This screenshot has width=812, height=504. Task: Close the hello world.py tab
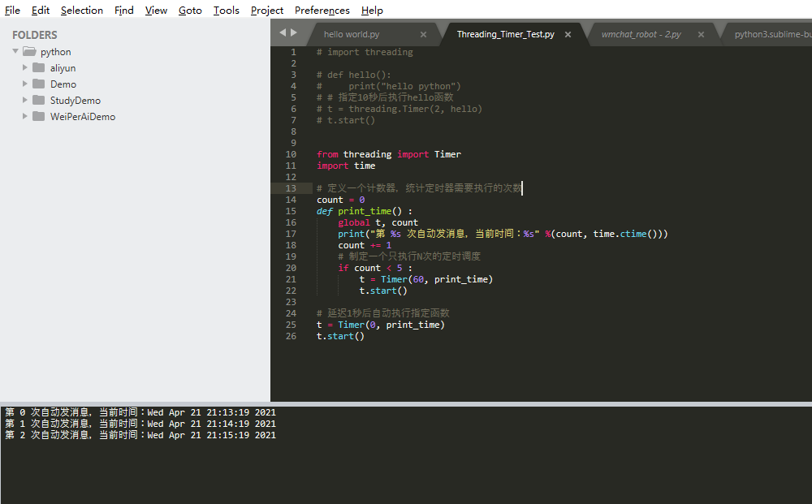423,34
